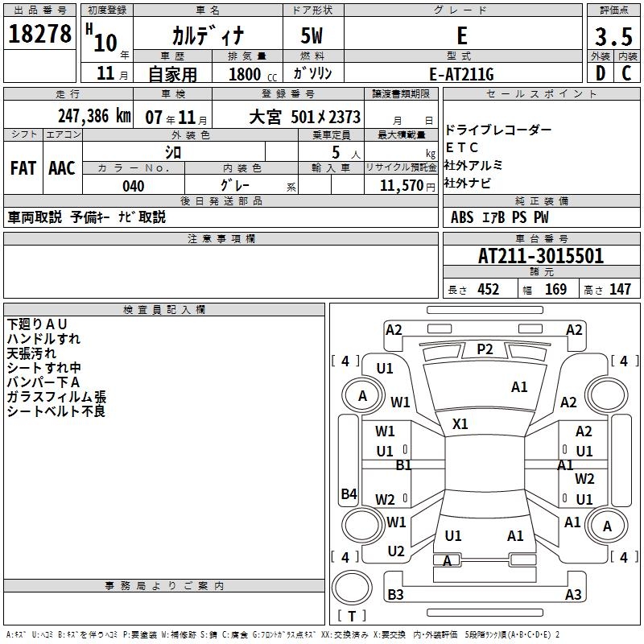This screenshot has width=644, height=644.
Task: Click B3 mark on the rear bumper
Action: pos(395,594)
